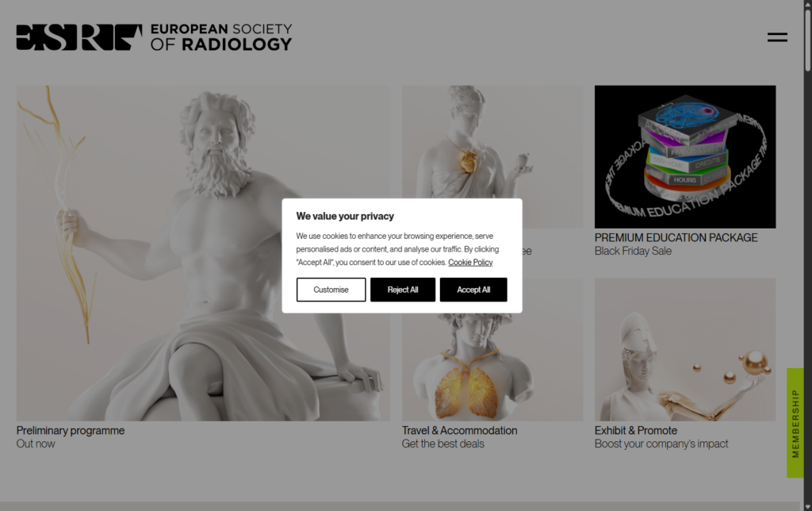Viewport: 812px width, 511px height.
Task: Open Travel & Accommodation link
Action: point(459,431)
